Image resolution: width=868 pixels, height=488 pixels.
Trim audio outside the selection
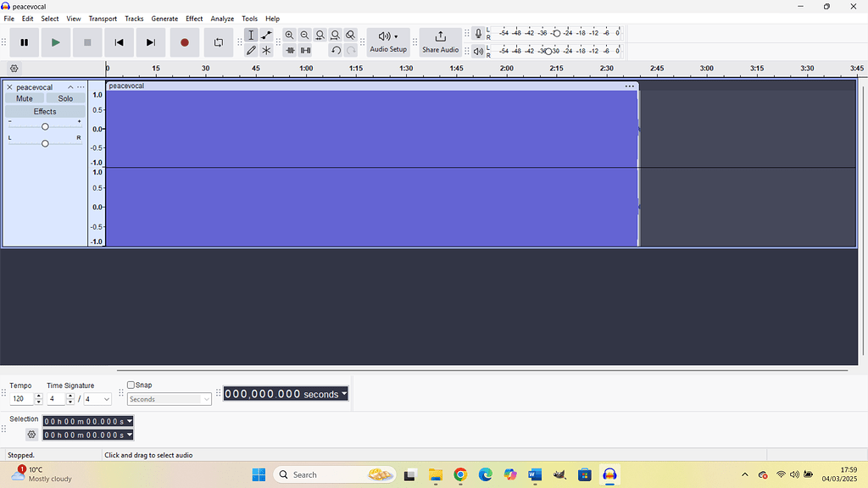coord(290,50)
